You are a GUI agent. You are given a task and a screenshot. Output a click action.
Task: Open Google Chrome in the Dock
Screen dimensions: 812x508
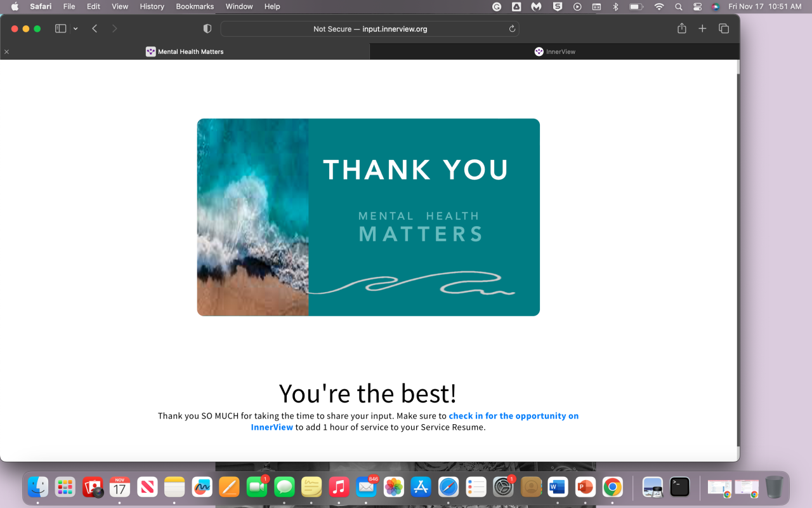point(612,487)
